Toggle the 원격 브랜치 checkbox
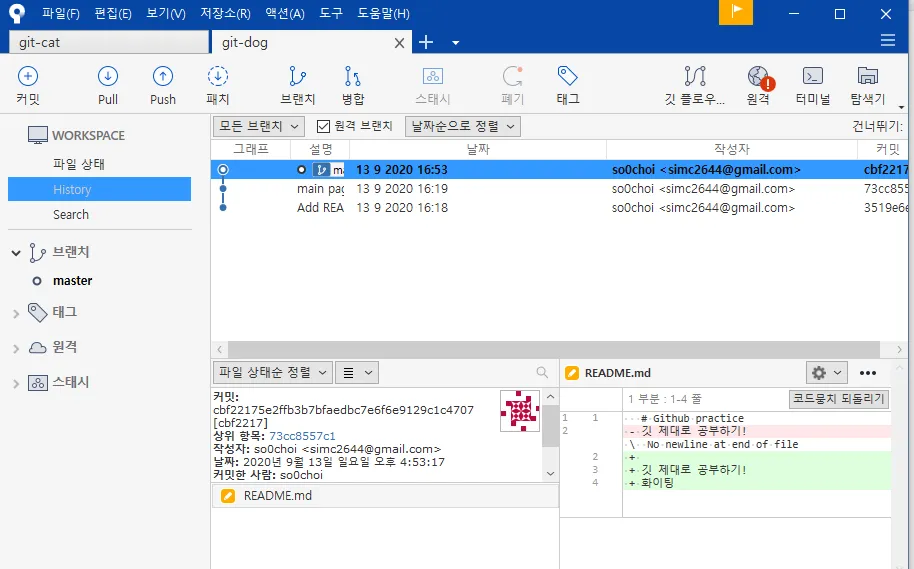 (x=323, y=126)
